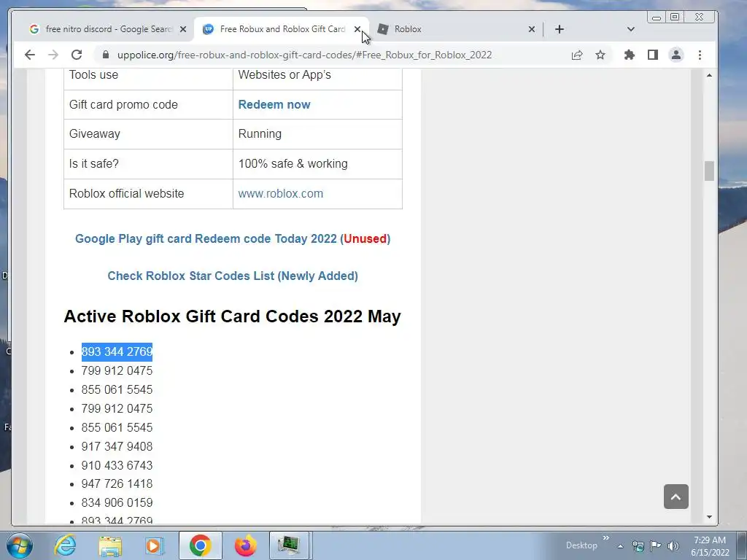Open Google Play gift card Redeem code link
This screenshot has width=747, height=560.
[233, 238]
